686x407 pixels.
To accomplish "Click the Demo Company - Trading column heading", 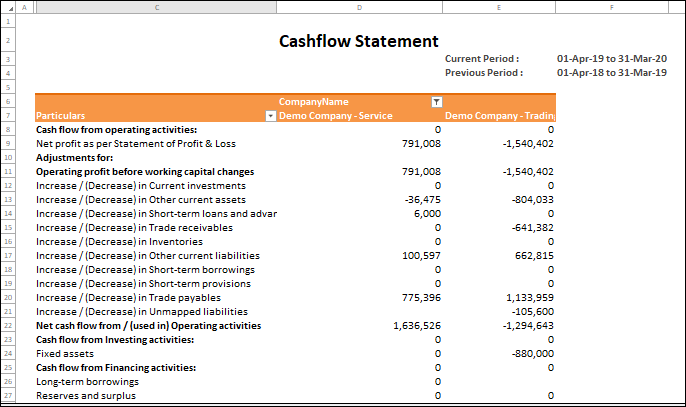I will pos(499,116).
